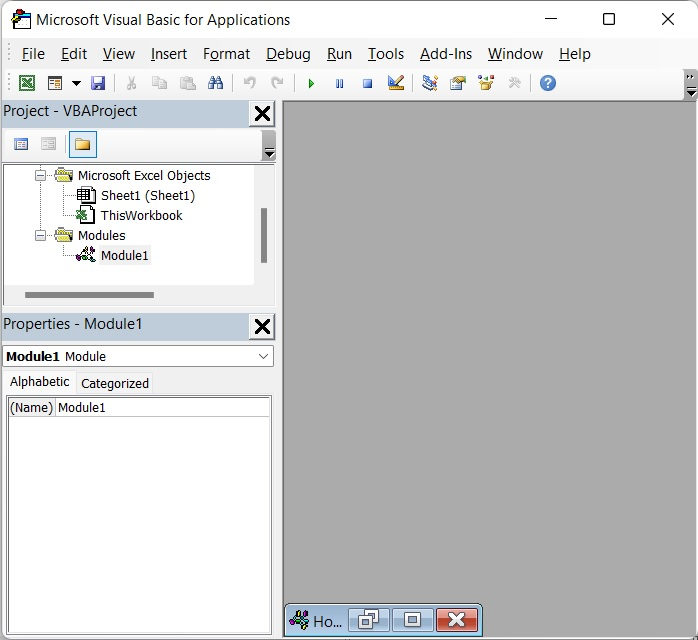Select the Modules folder label
Image resolution: width=698 pixels, height=640 pixels.
coord(101,235)
